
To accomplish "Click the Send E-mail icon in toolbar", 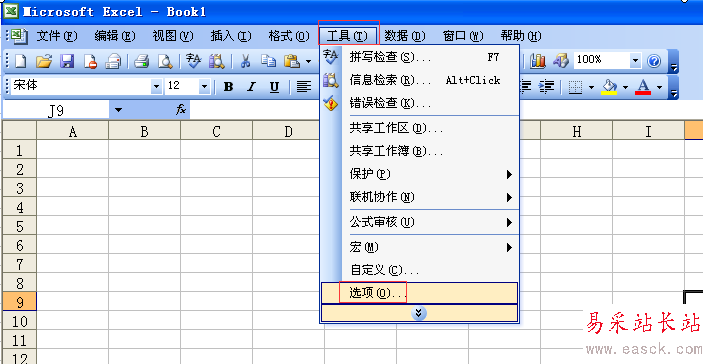I will 113,61.
